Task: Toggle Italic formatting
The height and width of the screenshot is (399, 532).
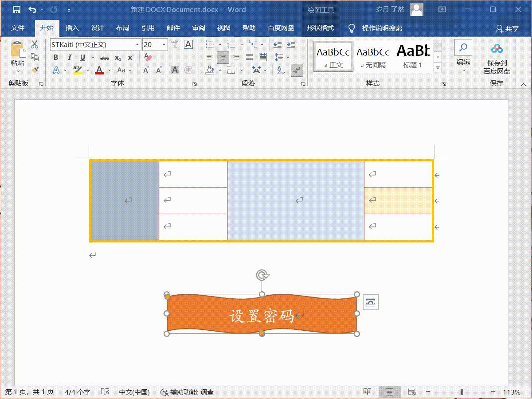Action: pos(69,58)
